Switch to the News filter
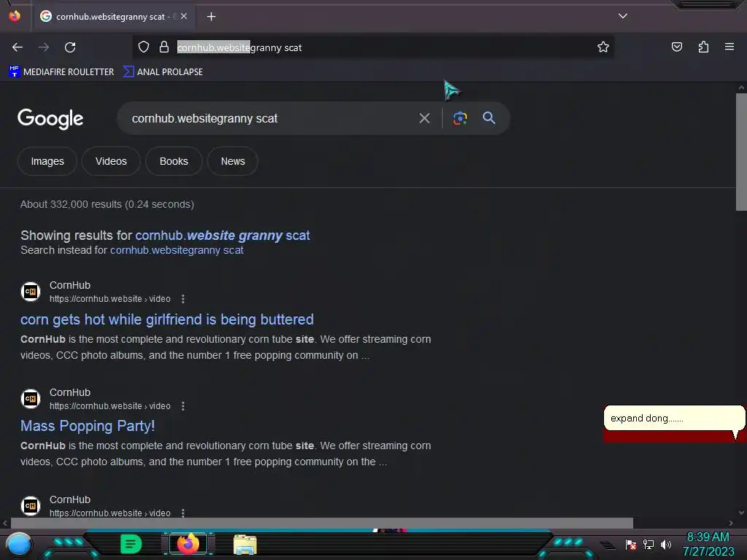Screen dimensions: 747x560 pyautogui.click(x=233, y=161)
